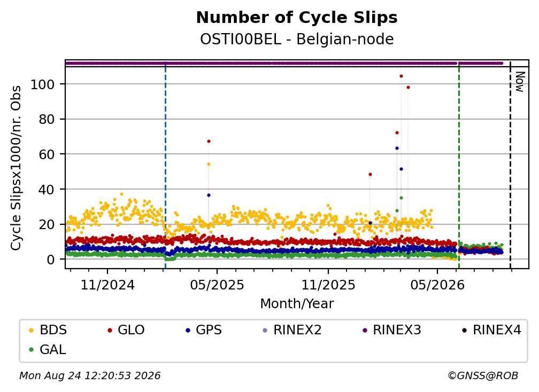
Task: Click the RINEX3 purple legend marker
Action: (365, 331)
